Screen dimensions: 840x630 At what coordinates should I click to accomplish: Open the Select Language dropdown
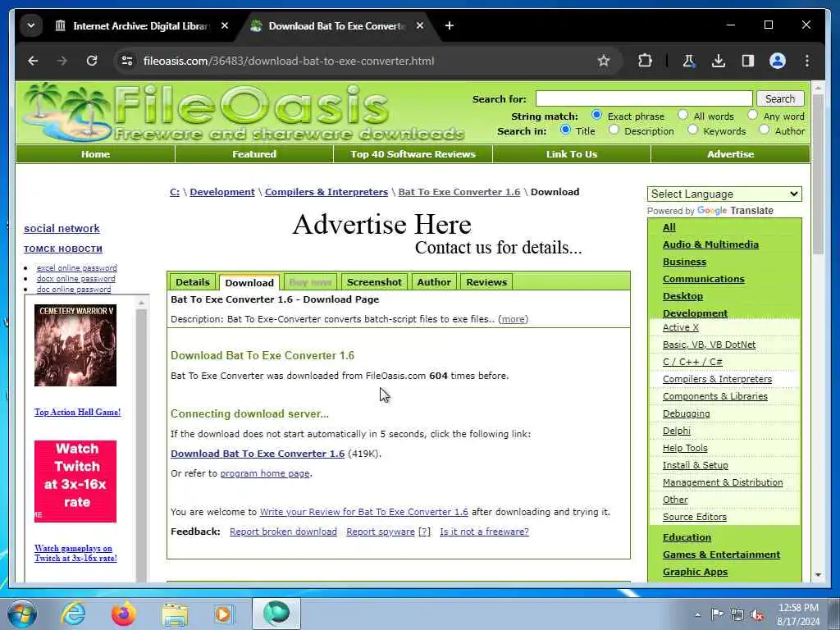(725, 194)
